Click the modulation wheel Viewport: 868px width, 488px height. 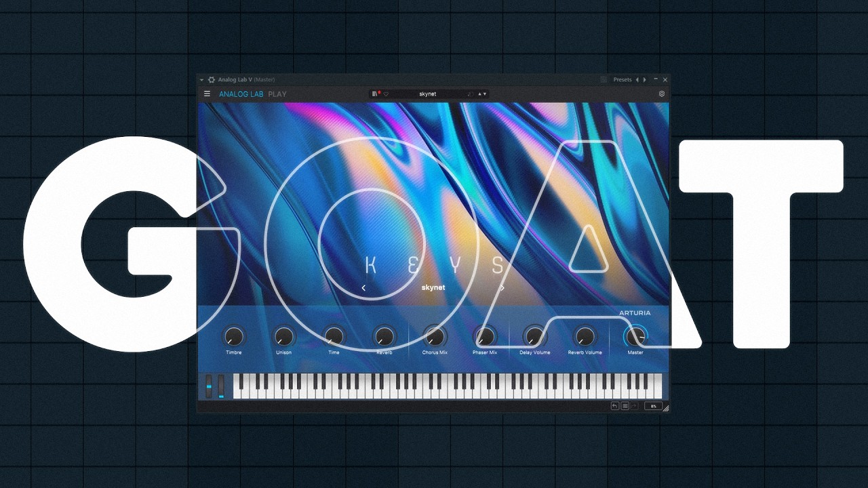(x=221, y=386)
